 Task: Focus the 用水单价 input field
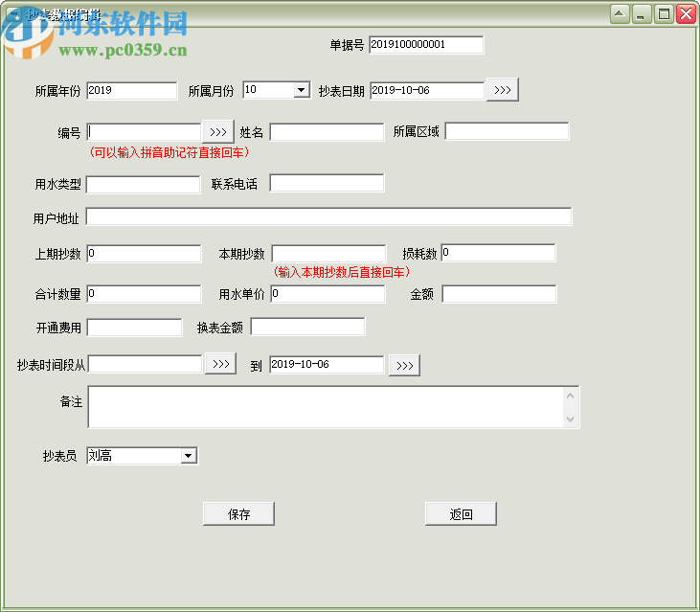pyautogui.click(x=327, y=294)
